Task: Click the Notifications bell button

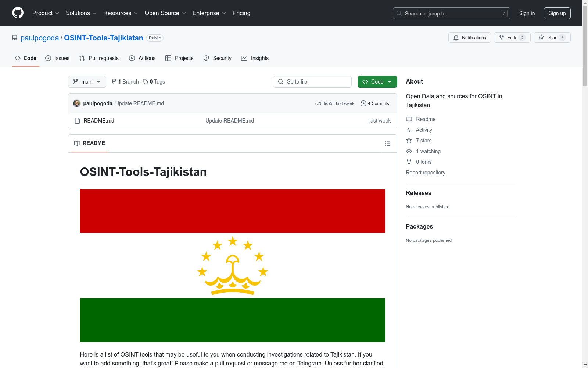Action: click(x=469, y=38)
